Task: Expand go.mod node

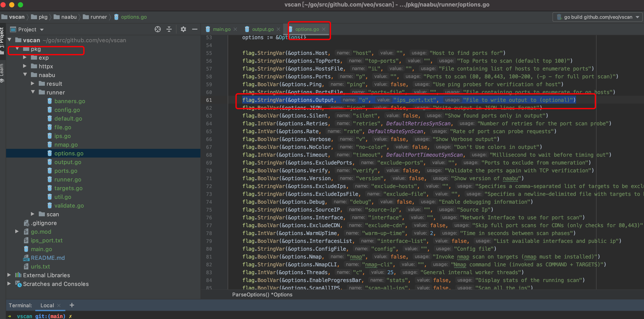Action: pyautogui.click(x=17, y=232)
